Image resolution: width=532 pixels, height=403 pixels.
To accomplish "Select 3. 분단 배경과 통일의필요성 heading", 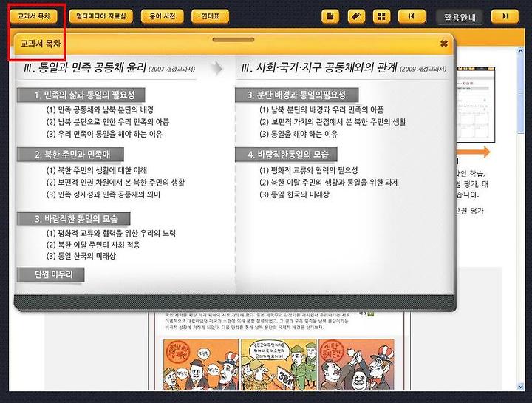I will 297,95.
